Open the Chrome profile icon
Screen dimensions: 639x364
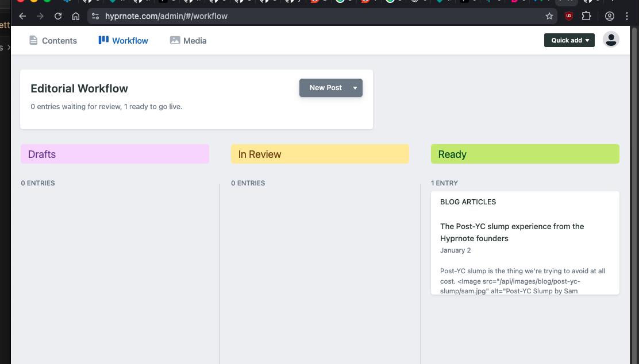tap(610, 16)
